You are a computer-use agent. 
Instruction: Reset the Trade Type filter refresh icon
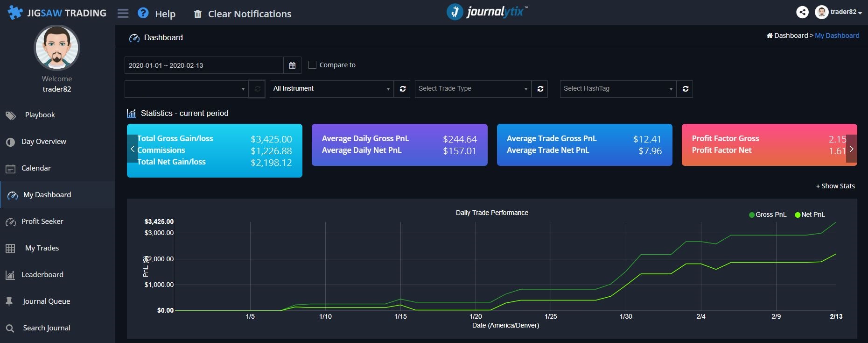pos(540,89)
